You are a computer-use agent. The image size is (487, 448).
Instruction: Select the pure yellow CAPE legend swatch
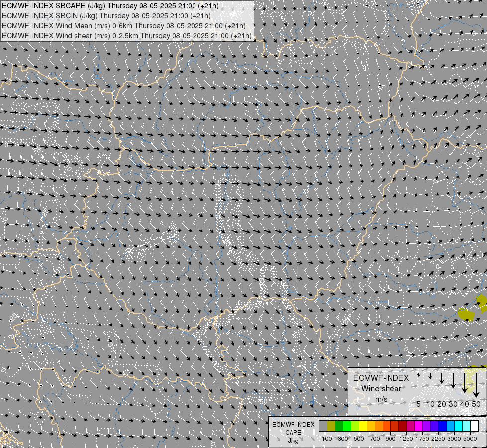point(363,426)
